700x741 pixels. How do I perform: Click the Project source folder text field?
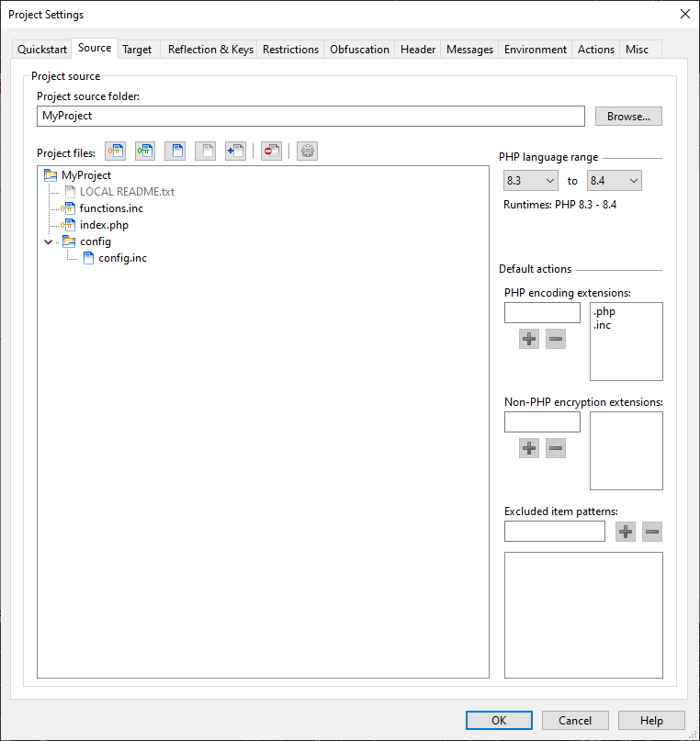coord(310,117)
